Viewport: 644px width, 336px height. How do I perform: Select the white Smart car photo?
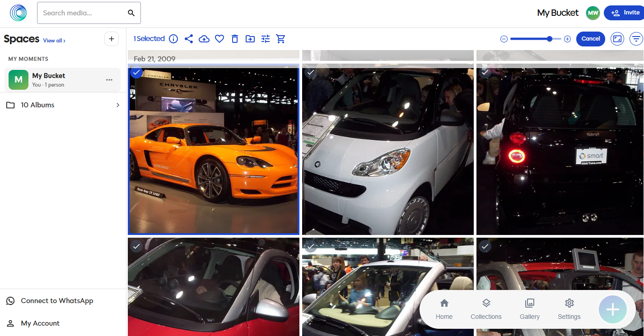(311, 73)
